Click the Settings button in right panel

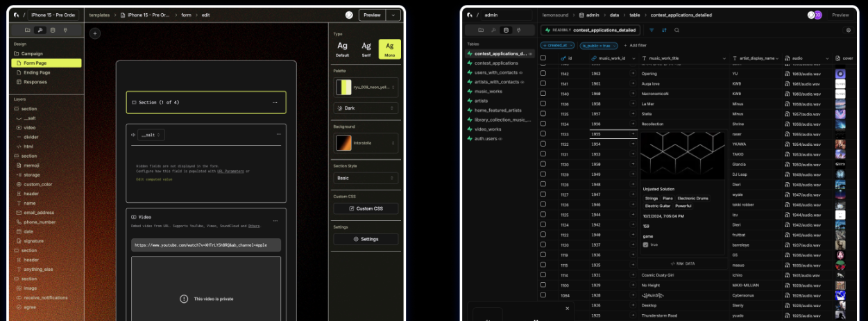tap(366, 239)
